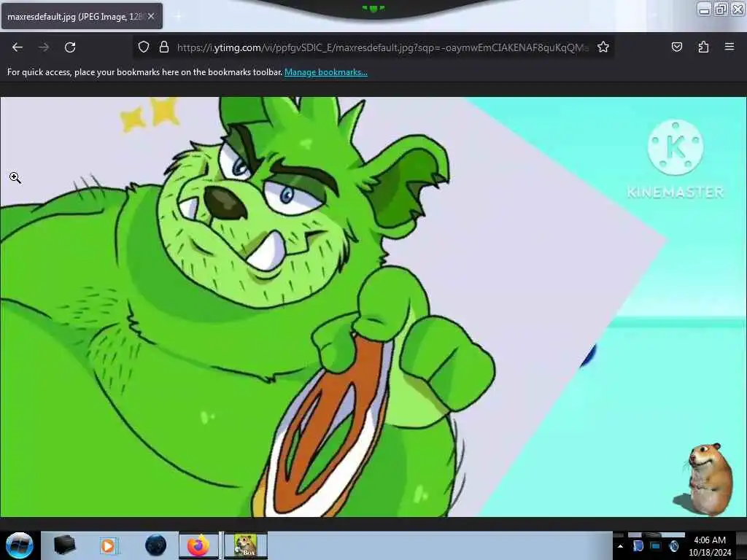Go back to the previous page
The image size is (747, 560).
point(18,47)
